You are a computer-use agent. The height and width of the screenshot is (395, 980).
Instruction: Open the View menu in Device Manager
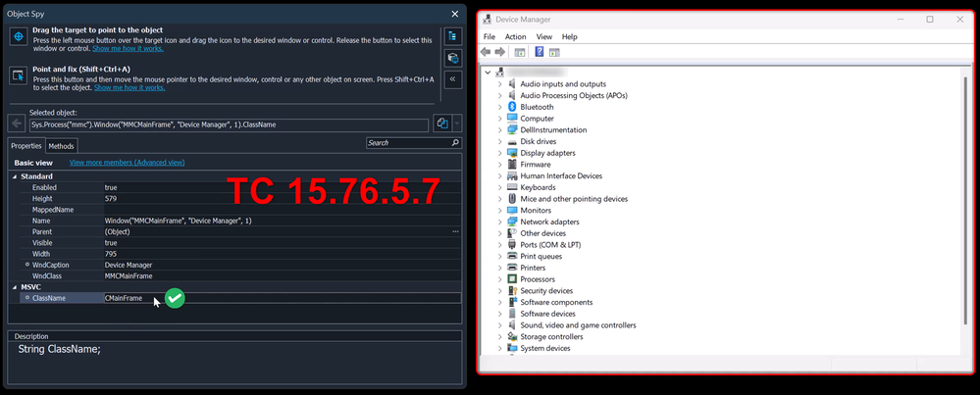click(x=543, y=36)
